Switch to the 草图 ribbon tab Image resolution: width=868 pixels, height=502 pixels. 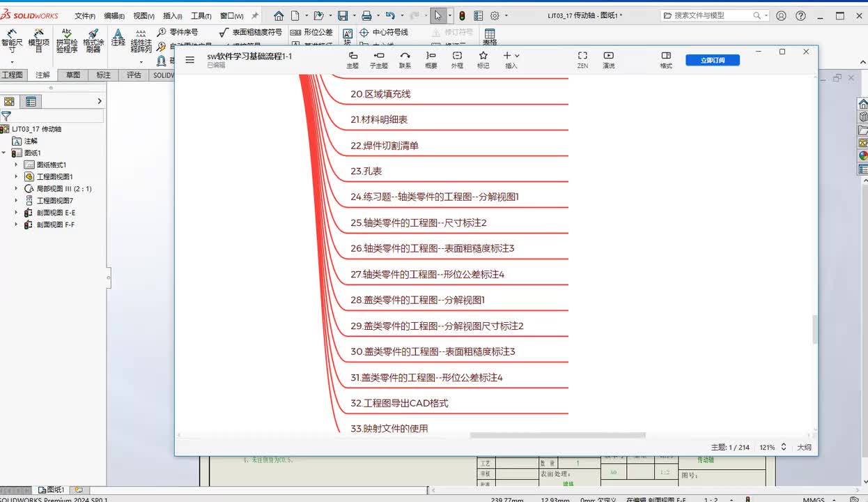coord(73,75)
